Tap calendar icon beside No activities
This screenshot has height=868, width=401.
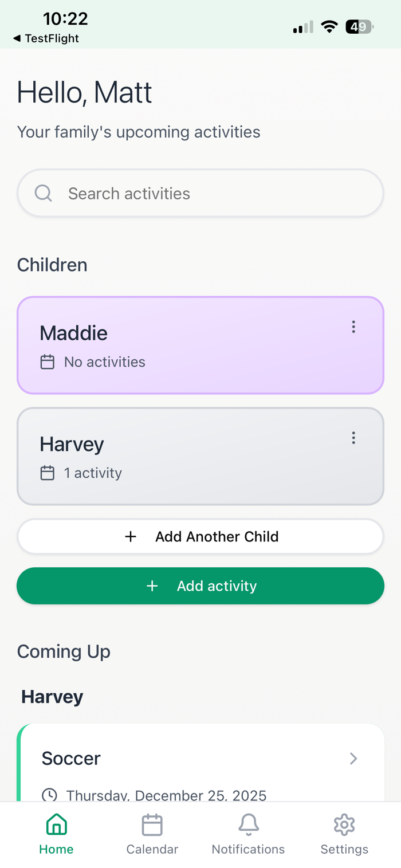48,362
